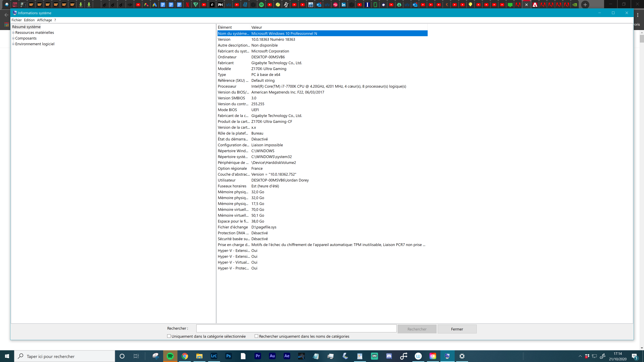Viewport: 644px width, 362px height.
Task: Open Lightroom Classic taskbar icon
Action: coord(214,356)
